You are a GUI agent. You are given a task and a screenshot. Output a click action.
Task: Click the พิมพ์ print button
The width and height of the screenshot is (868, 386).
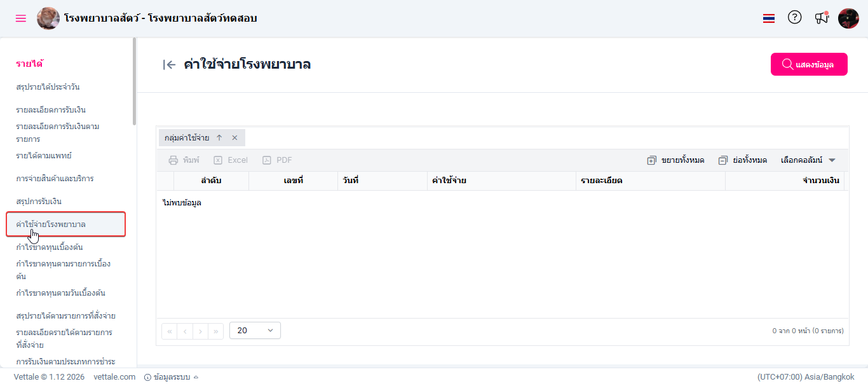coord(184,160)
